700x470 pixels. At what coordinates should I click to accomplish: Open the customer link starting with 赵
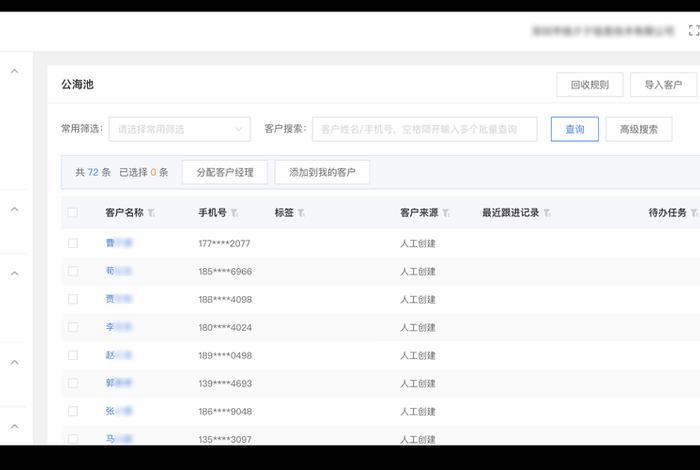point(119,355)
